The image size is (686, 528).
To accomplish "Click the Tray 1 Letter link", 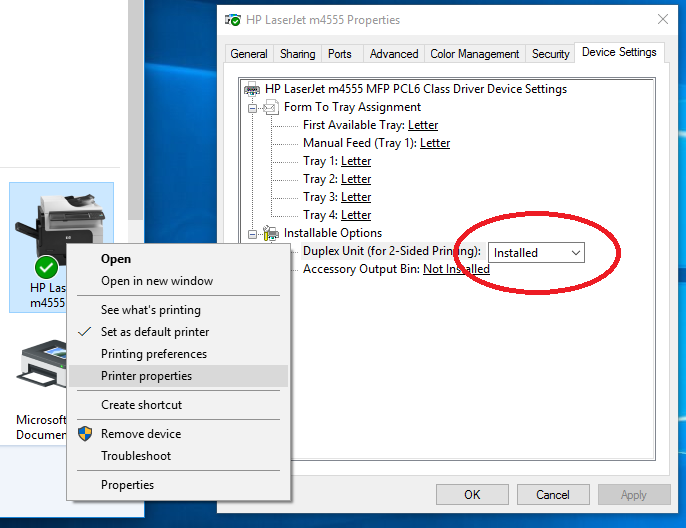I will (x=355, y=161).
